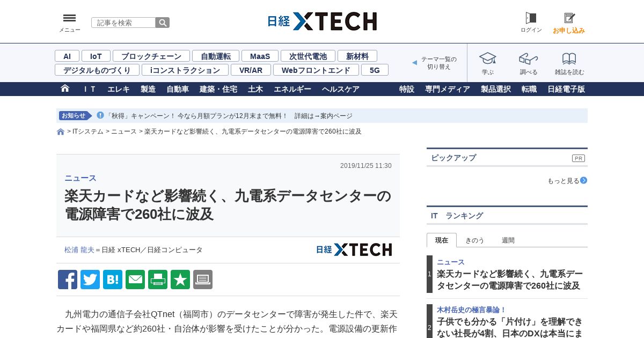
Task: Select the ブロックチェーン theme tag
Action: click(151, 56)
